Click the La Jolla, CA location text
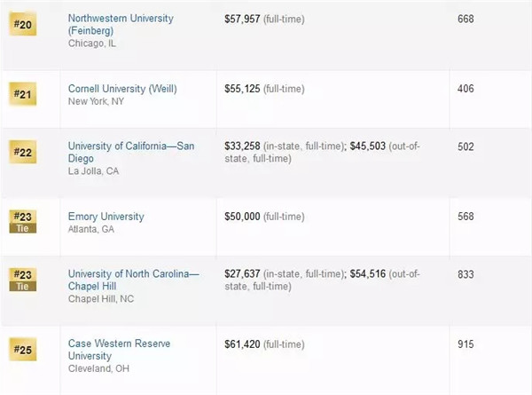This screenshot has width=532, height=395. (x=95, y=171)
